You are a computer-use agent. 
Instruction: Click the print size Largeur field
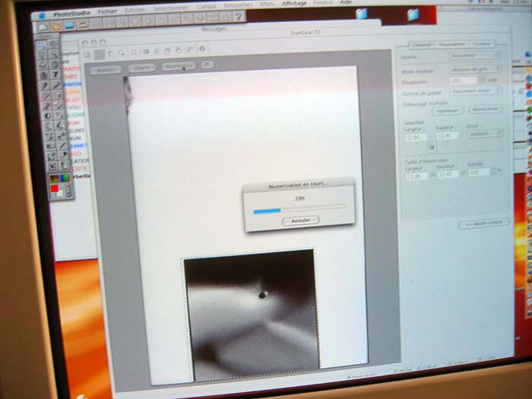tap(418, 176)
